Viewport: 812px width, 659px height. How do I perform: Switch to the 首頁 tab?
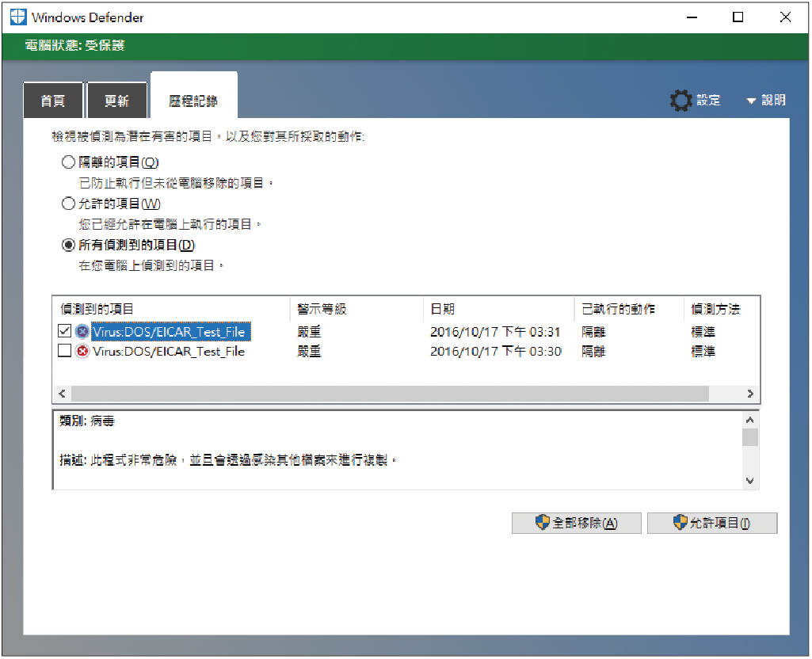click(x=53, y=100)
